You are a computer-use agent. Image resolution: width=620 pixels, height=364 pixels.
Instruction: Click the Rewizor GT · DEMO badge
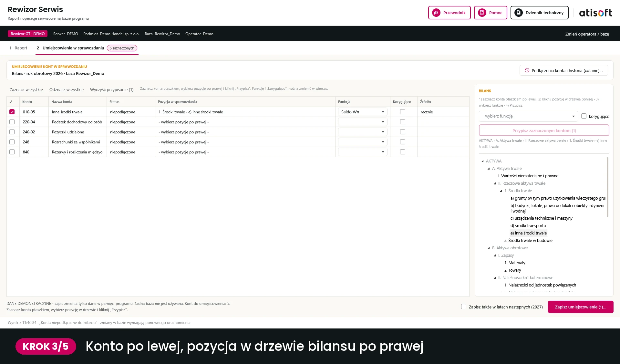pos(27,34)
